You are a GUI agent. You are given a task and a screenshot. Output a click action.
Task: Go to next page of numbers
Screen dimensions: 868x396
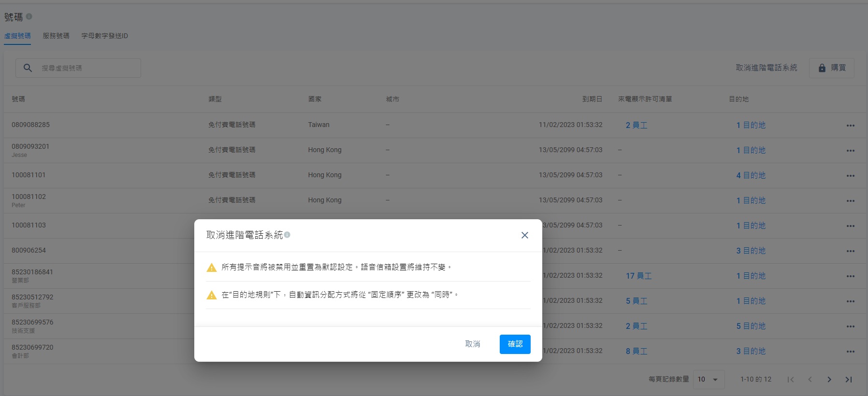829,380
